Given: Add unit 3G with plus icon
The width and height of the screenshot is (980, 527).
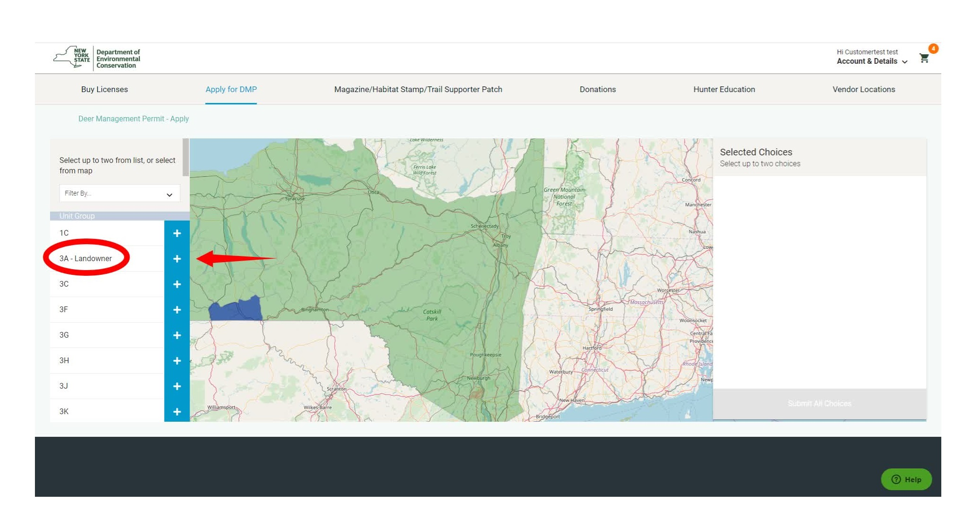Looking at the screenshot, I should [177, 335].
